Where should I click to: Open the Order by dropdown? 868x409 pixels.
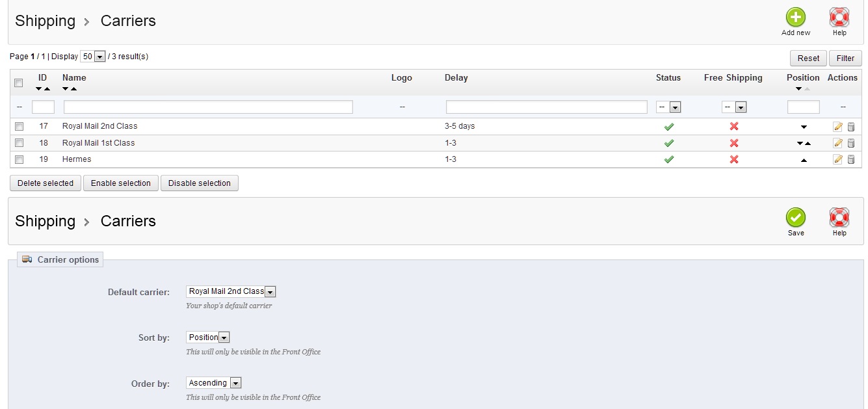[214, 383]
